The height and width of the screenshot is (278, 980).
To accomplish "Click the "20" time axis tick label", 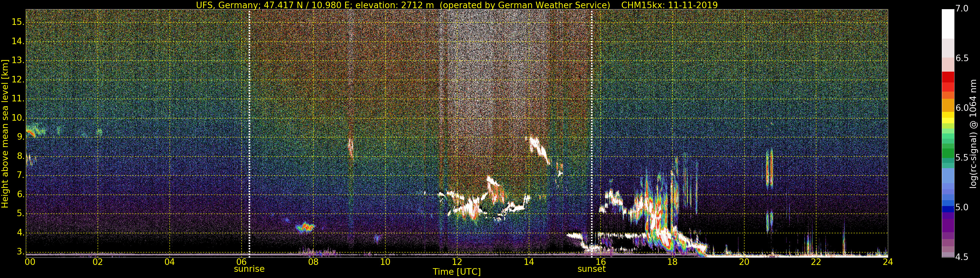I will (x=744, y=262).
